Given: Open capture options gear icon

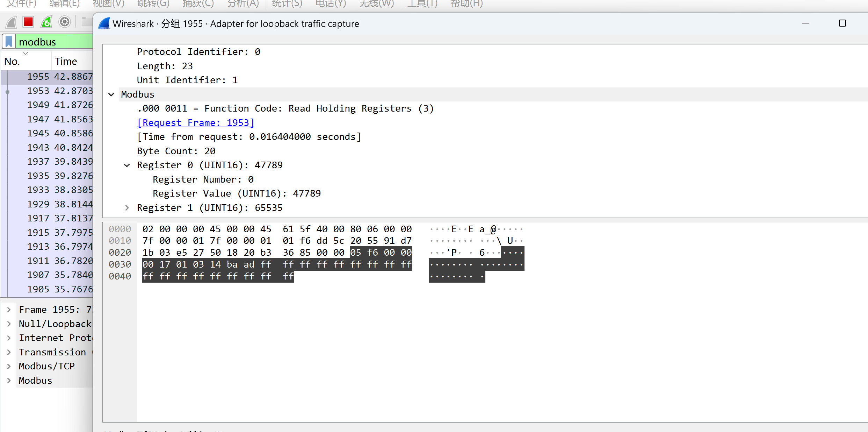Looking at the screenshot, I should pos(64,22).
